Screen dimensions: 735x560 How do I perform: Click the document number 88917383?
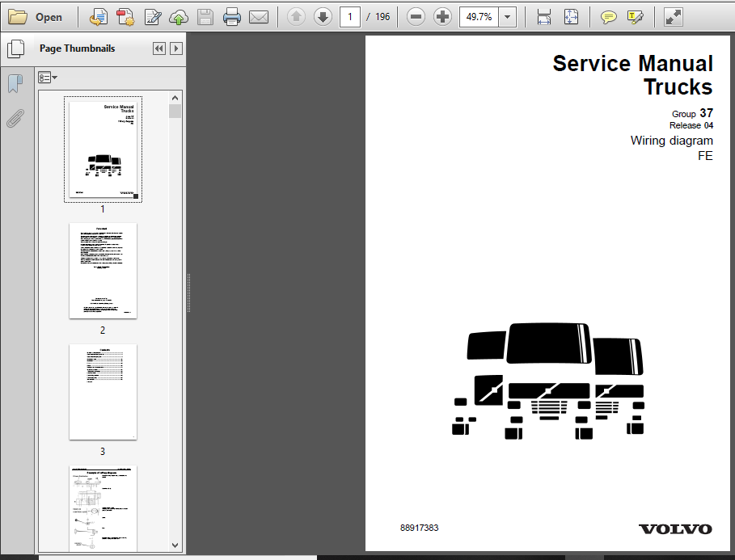(x=420, y=528)
